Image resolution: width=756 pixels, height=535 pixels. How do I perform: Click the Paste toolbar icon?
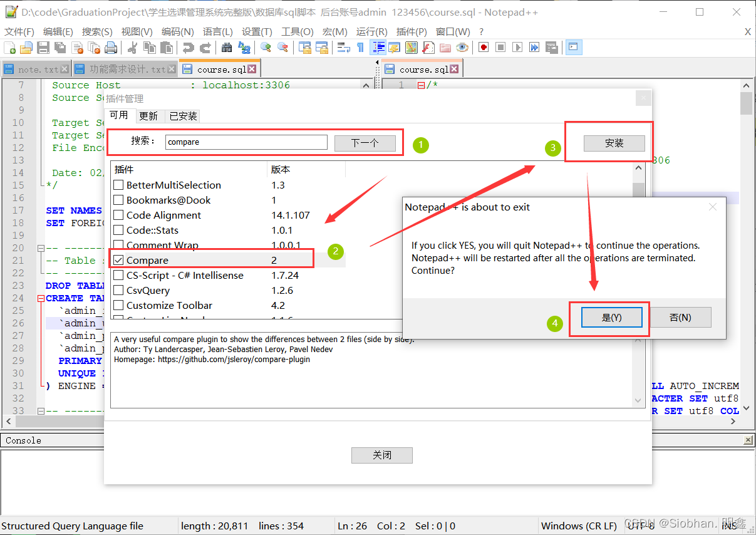point(167,48)
